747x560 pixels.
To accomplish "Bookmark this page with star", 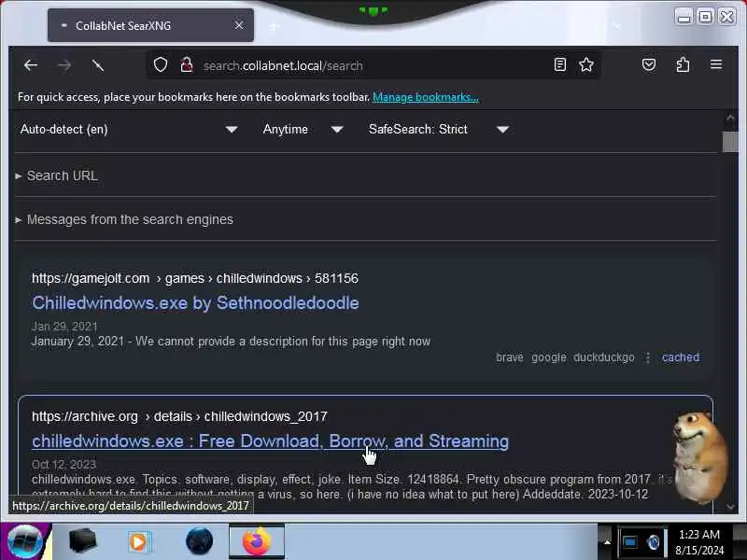I will [x=586, y=64].
